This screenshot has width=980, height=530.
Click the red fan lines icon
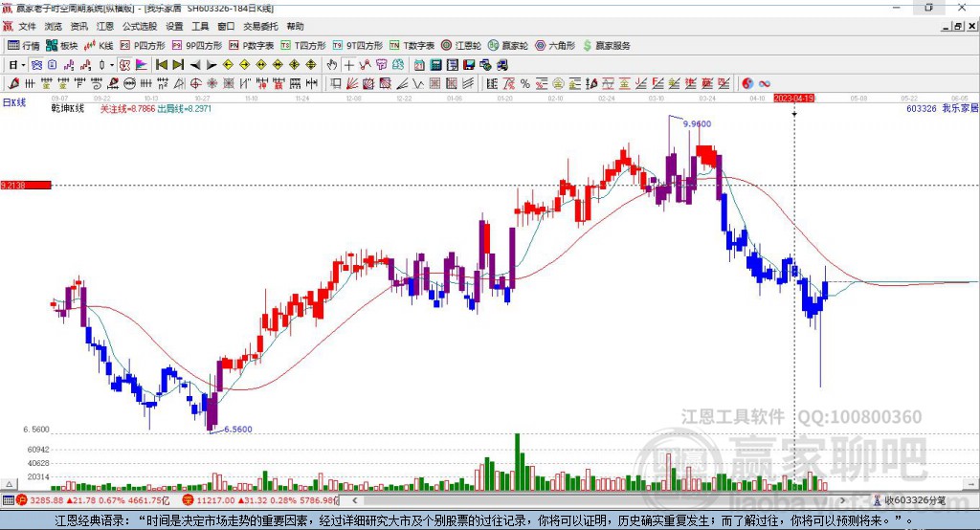[x=352, y=84]
